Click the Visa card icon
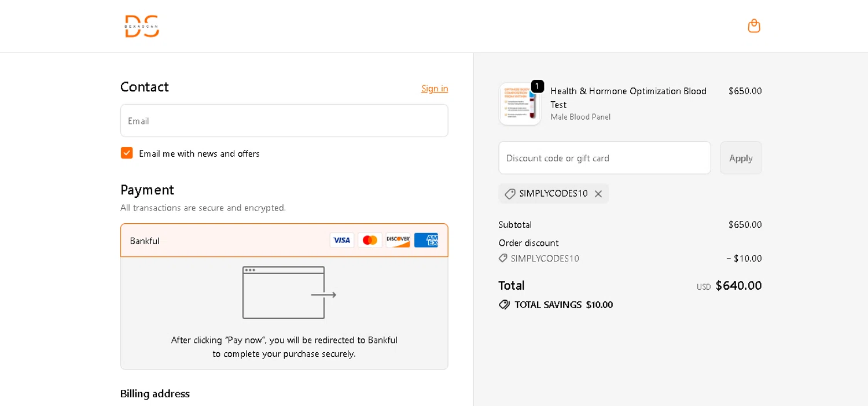This screenshot has width=868, height=406. click(x=342, y=240)
